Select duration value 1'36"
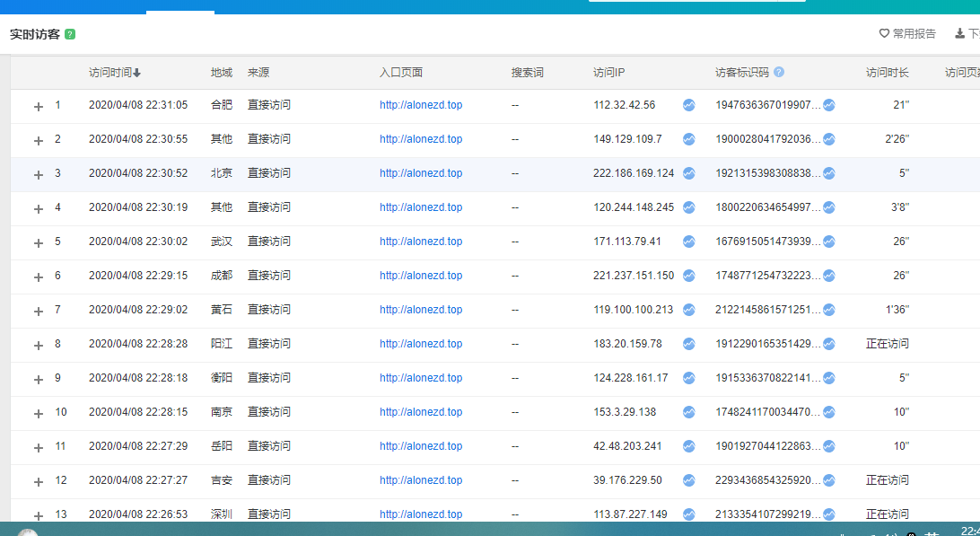Image resolution: width=980 pixels, height=536 pixels. [x=897, y=310]
